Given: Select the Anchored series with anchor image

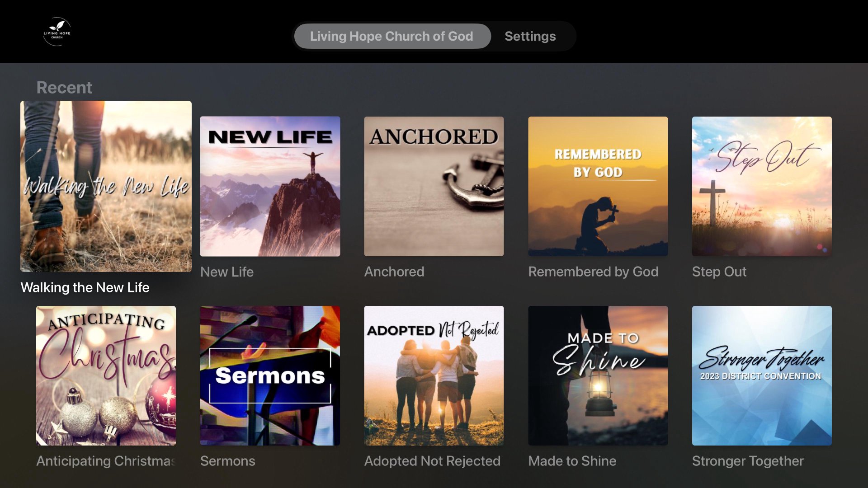Looking at the screenshot, I should 434,186.
